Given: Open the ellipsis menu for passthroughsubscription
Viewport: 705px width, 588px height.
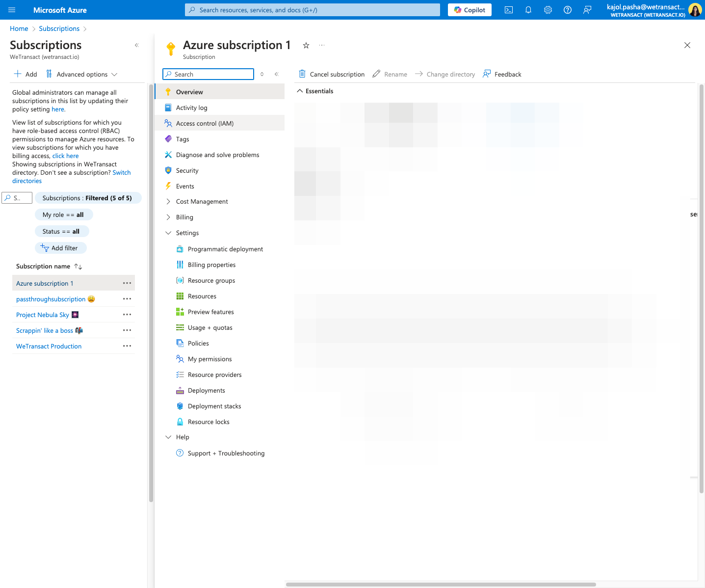Looking at the screenshot, I should [127, 299].
